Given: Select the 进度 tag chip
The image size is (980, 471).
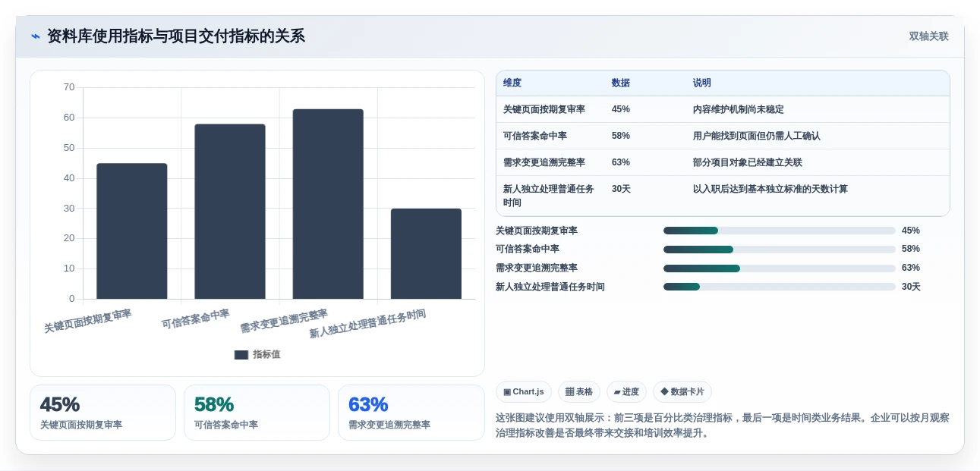Looking at the screenshot, I should click(626, 392).
